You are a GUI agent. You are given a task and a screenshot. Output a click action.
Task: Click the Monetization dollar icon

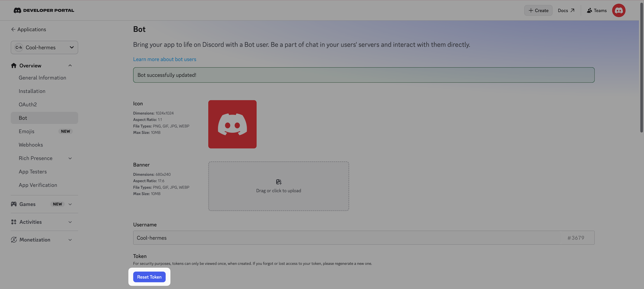14,240
